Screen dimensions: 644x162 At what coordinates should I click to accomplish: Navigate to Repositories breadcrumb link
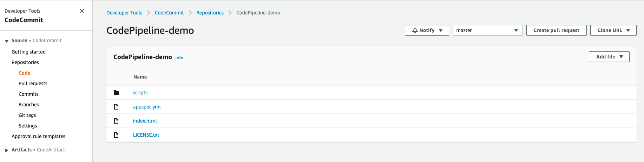[x=210, y=13]
